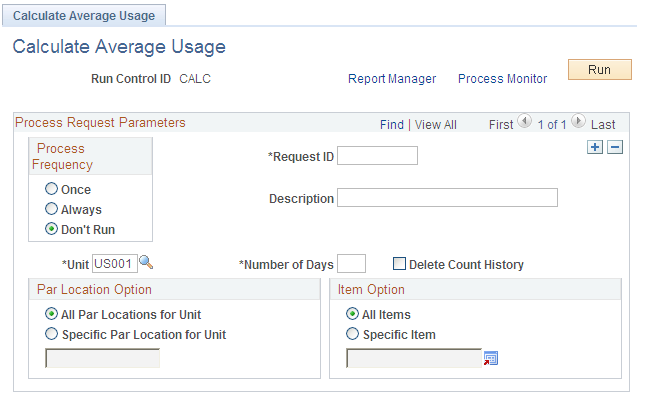Screen dimensions: 651x396
Task: Click the Process Frequency header
Action: [x=62, y=156]
